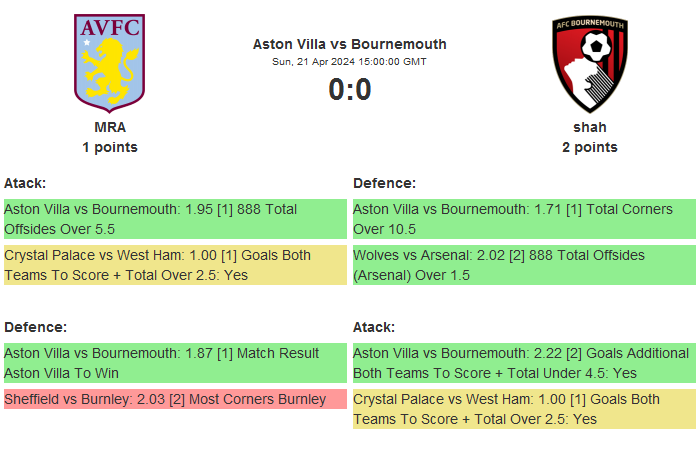
Task: Click the Aston Villa club crest
Action: click(110, 62)
